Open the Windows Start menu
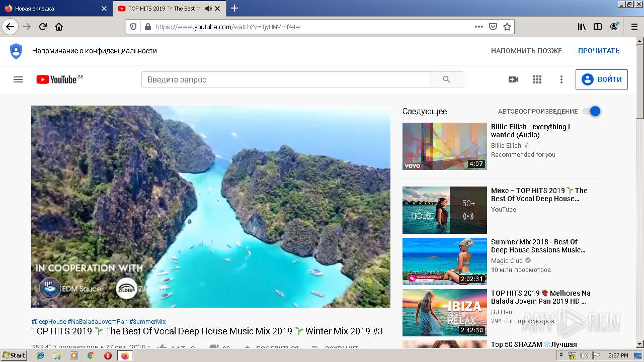The width and height of the screenshot is (644, 362). [14, 355]
